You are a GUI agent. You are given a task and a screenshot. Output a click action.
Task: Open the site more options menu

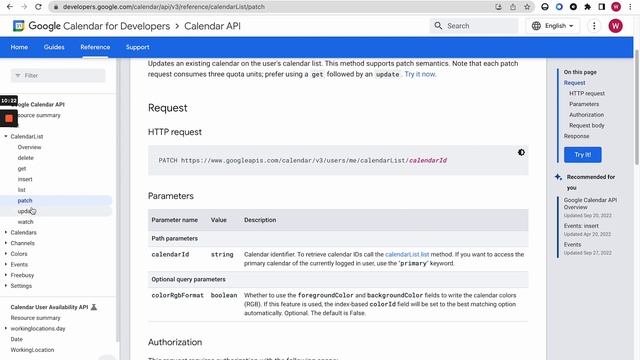point(594,26)
